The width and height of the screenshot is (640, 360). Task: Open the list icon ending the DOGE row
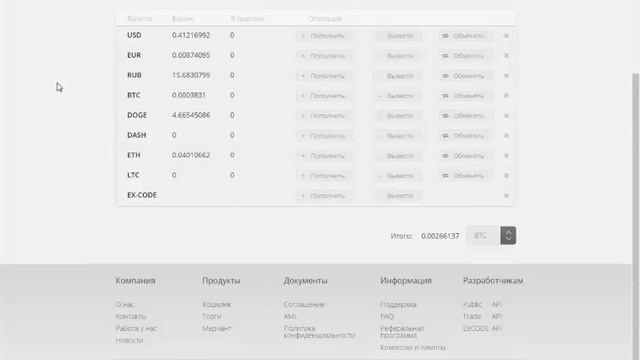[x=506, y=116]
